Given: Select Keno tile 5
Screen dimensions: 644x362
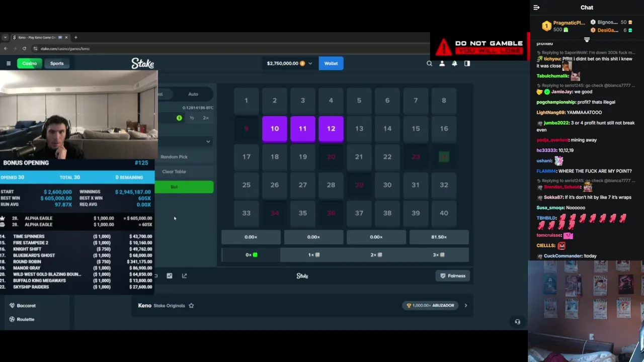Looking at the screenshot, I should [359, 101].
